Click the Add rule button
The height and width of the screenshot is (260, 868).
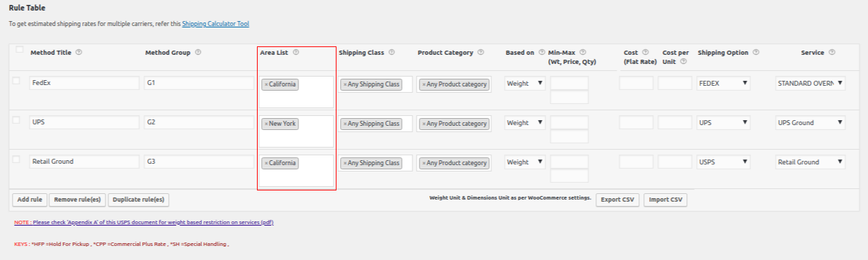click(30, 200)
